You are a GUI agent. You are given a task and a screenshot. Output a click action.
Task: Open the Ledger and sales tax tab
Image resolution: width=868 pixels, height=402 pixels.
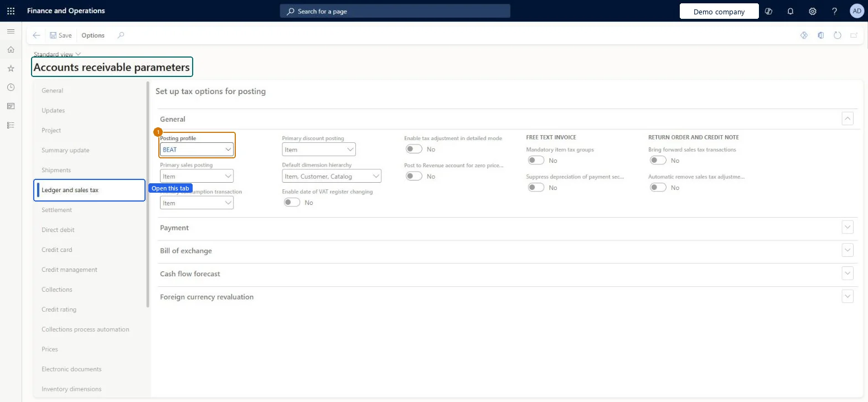(x=90, y=190)
